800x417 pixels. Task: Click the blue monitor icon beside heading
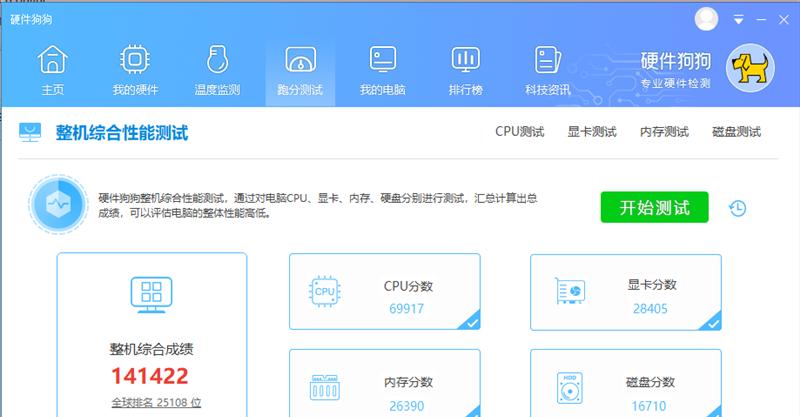click(30, 132)
